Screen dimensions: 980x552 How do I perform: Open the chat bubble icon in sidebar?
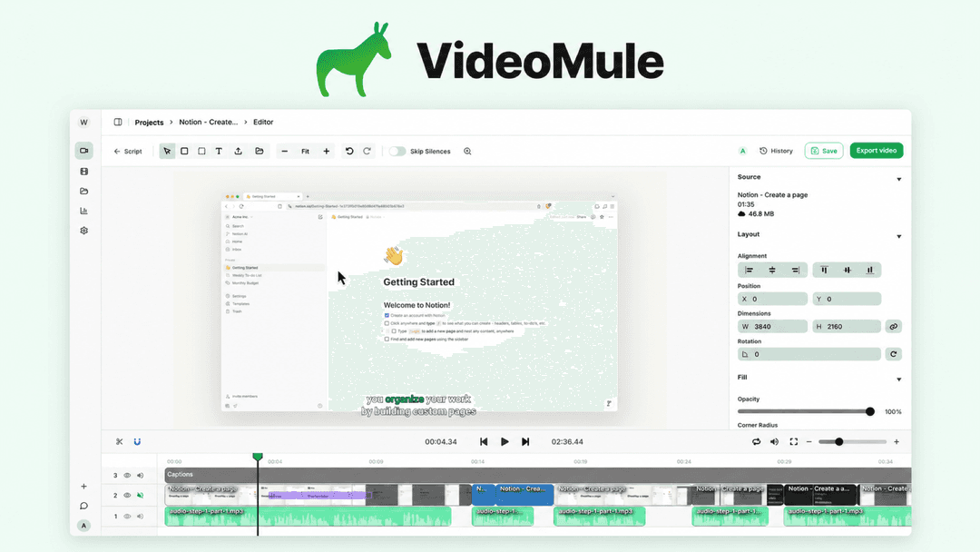83,506
